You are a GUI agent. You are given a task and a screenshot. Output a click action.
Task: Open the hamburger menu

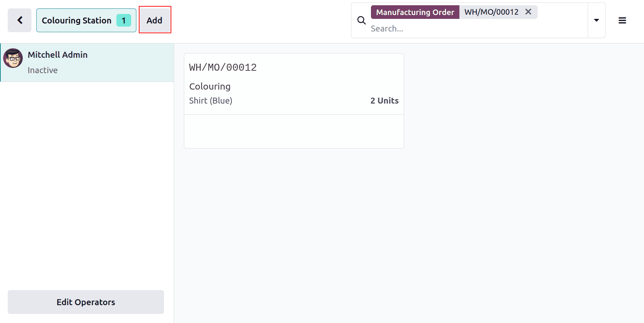(x=622, y=21)
